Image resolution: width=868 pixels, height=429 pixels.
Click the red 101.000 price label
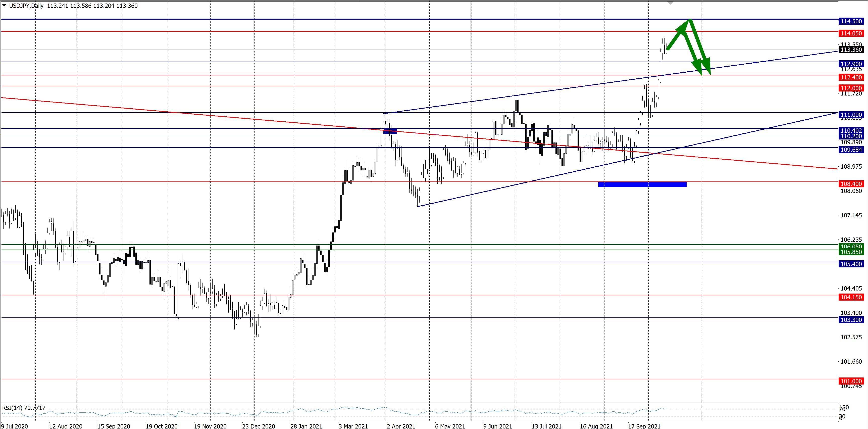tap(851, 381)
